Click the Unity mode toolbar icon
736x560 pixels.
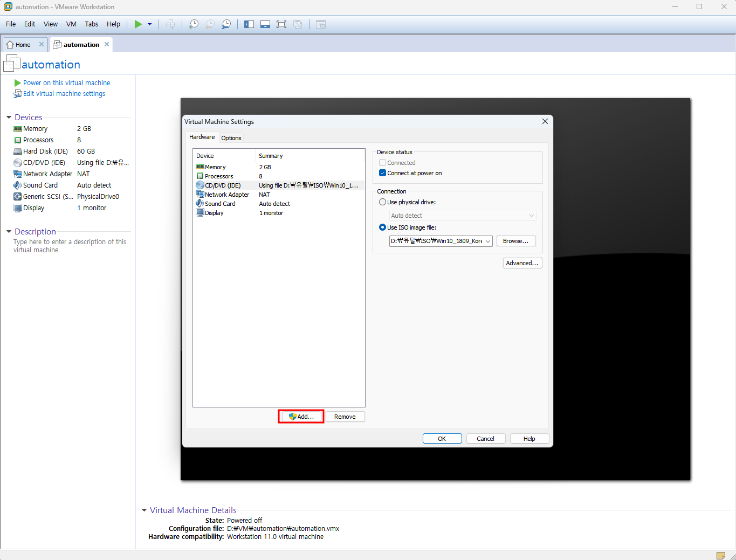[298, 24]
